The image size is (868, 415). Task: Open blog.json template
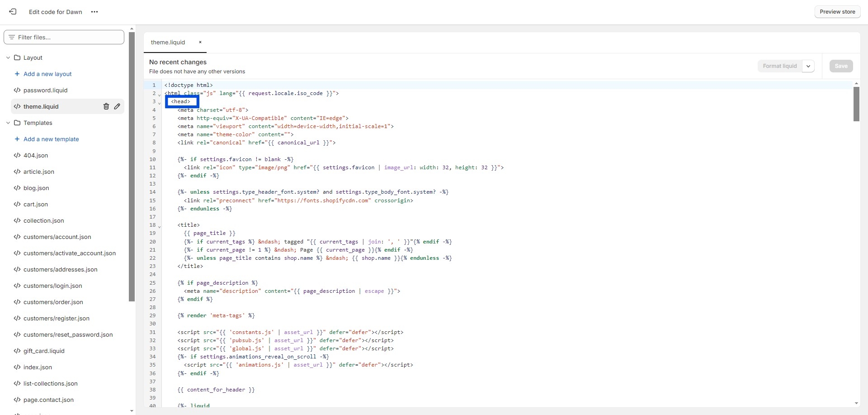36,188
